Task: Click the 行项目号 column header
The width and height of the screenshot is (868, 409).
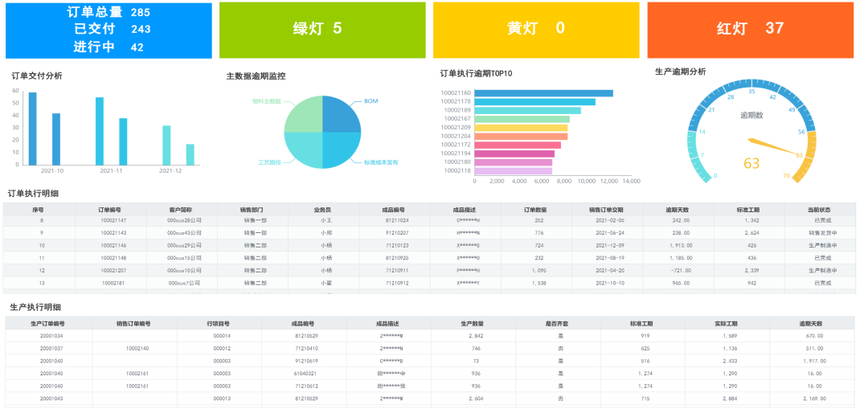Action: [x=218, y=323]
